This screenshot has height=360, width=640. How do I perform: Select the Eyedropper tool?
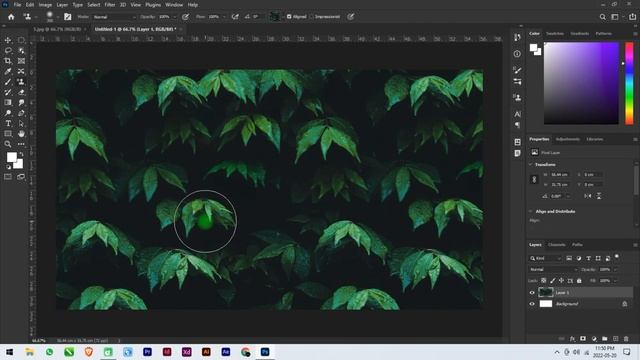coord(8,71)
